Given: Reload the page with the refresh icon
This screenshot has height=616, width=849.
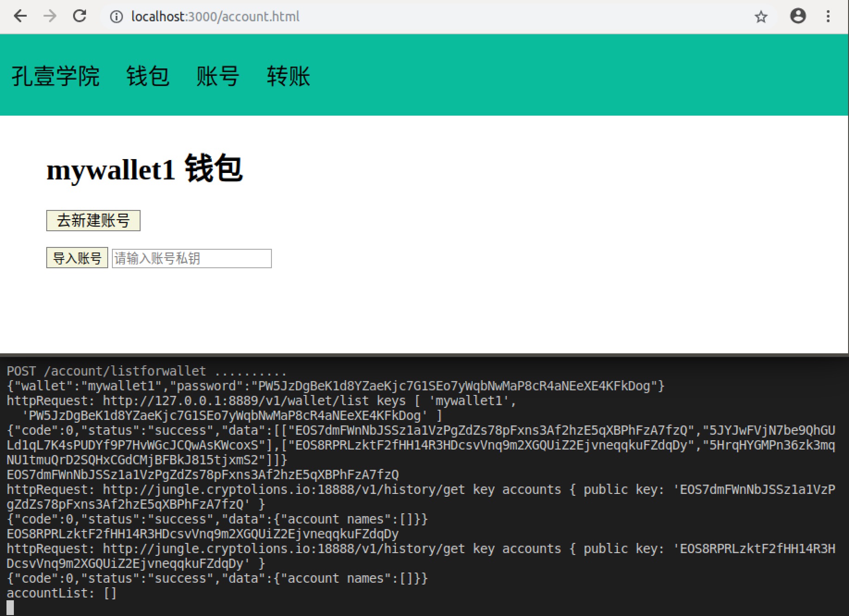Looking at the screenshot, I should (80, 16).
